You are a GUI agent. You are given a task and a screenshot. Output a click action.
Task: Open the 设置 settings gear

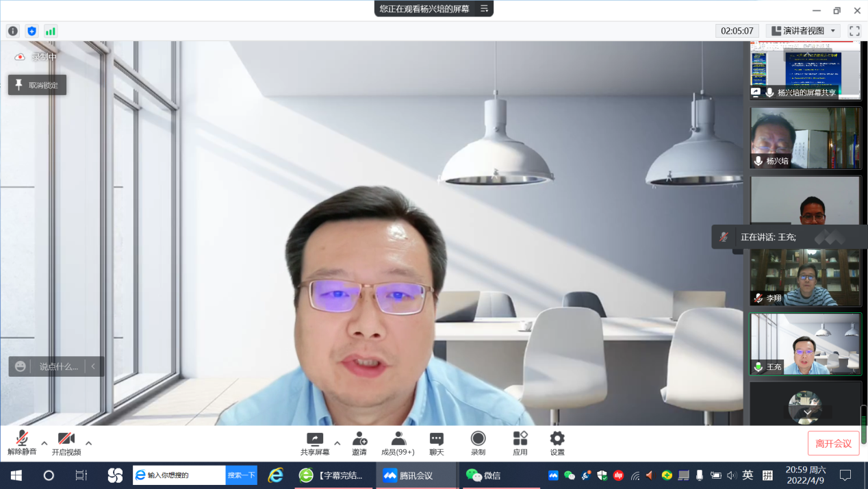click(557, 443)
